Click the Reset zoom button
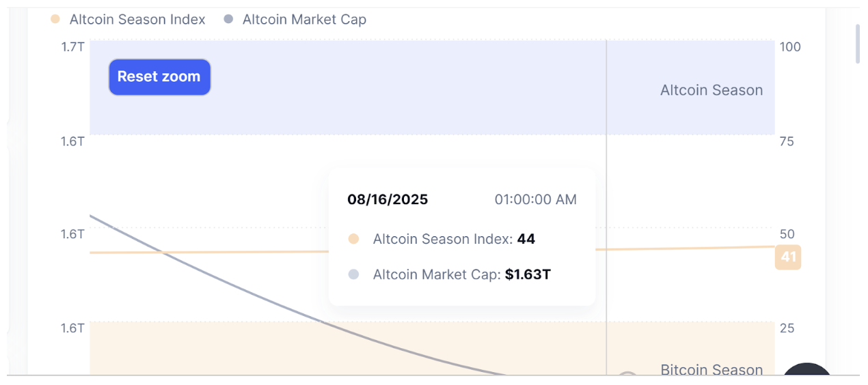This screenshot has height=385, width=868. (159, 76)
